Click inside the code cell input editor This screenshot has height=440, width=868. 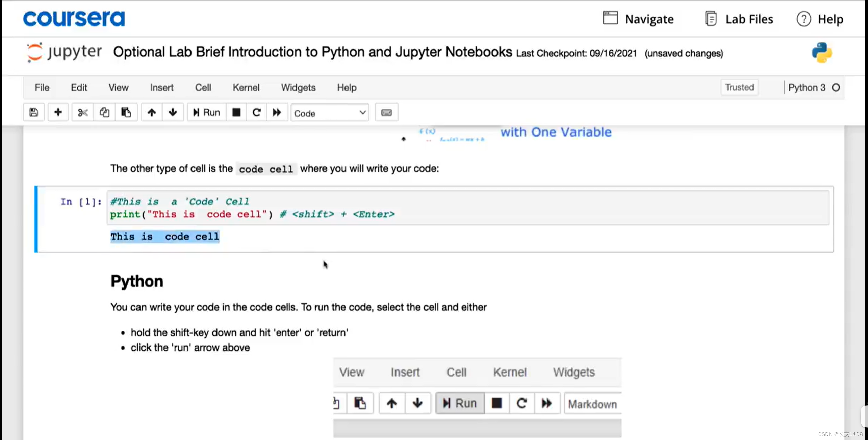click(468, 208)
